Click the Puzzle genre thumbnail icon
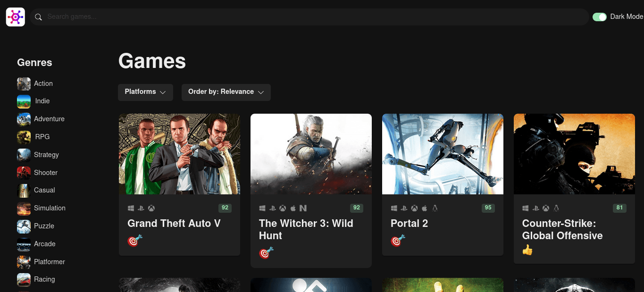Viewport: 644px width, 292px height. [23, 226]
